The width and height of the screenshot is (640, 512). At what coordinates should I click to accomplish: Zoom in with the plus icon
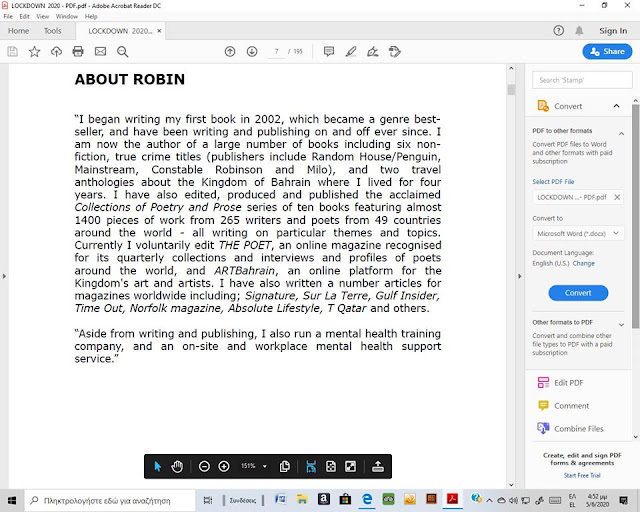coord(224,466)
